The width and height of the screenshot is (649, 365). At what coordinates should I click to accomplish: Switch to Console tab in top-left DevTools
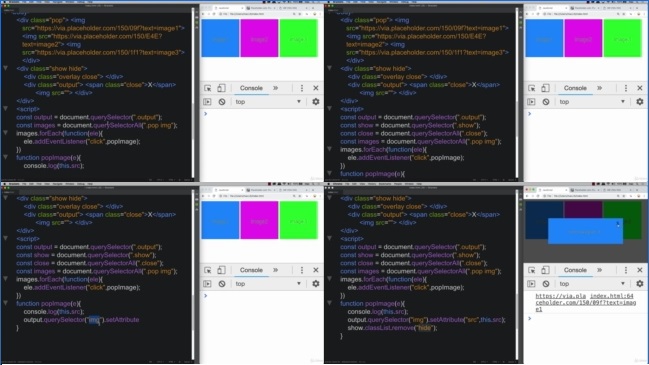[x=251, y=88]
